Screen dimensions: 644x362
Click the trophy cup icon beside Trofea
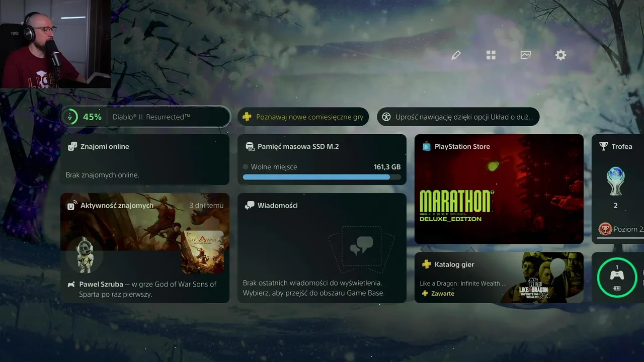coord(604,146)
